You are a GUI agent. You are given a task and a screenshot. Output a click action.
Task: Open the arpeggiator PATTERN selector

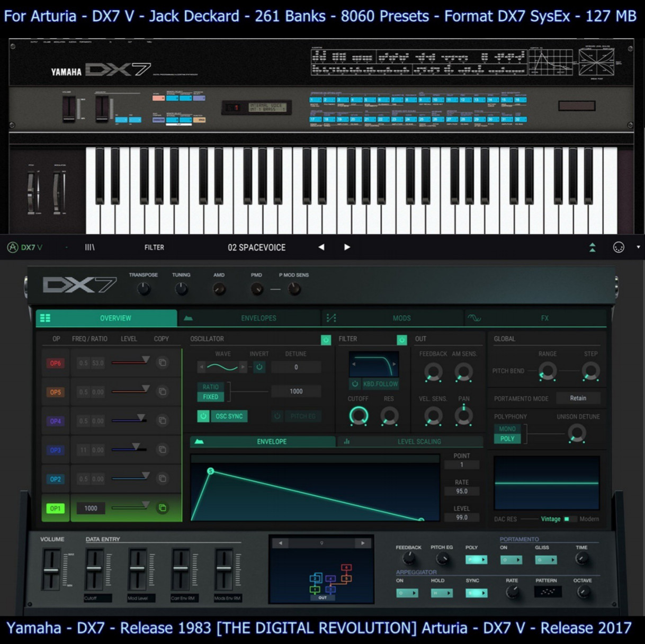(x=548, y=592)
